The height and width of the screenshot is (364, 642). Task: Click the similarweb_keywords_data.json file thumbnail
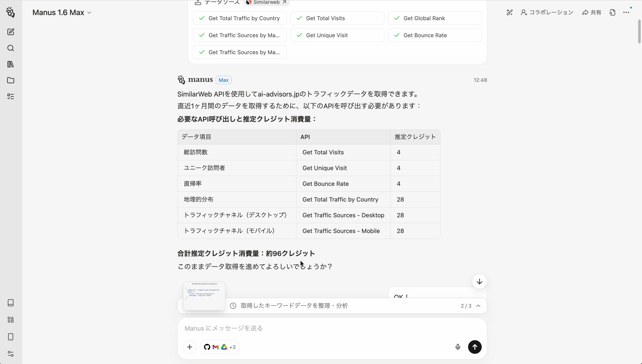click(204, 296)
